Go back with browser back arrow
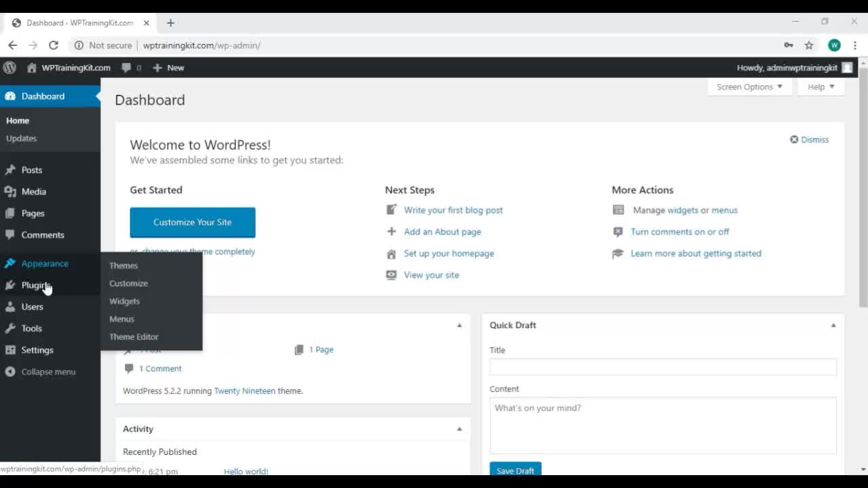 click(x=13, y=45)
